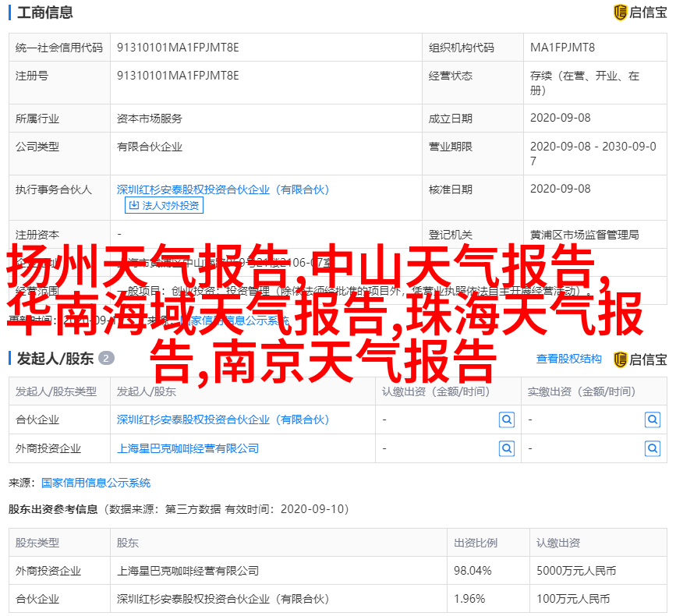Click the 有限合伙企业 company type value
Viewport: 676px width, 616px height.
(x=149, y=147)
